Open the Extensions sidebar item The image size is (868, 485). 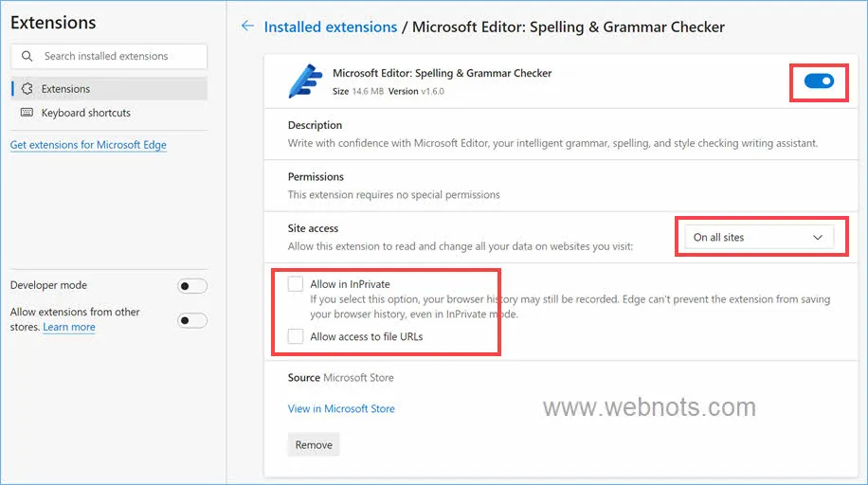tap(109, 89)
